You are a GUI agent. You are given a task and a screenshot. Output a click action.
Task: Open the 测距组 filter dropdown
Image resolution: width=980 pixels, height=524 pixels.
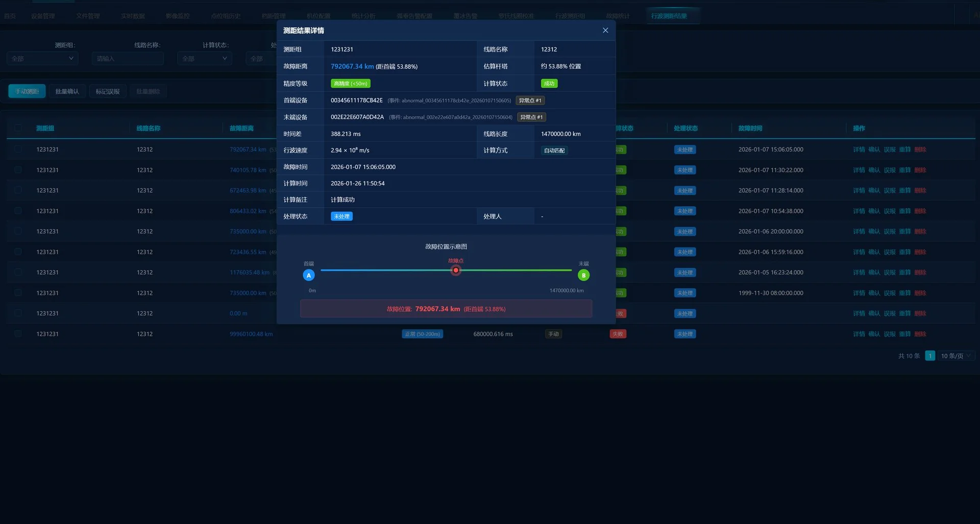(42, 59)
